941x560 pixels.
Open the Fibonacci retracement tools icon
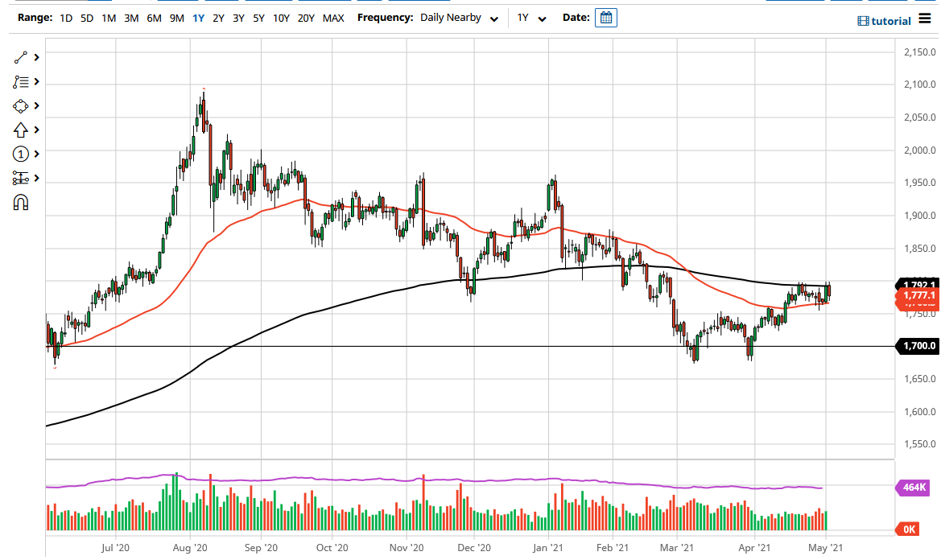coord(20,81)
